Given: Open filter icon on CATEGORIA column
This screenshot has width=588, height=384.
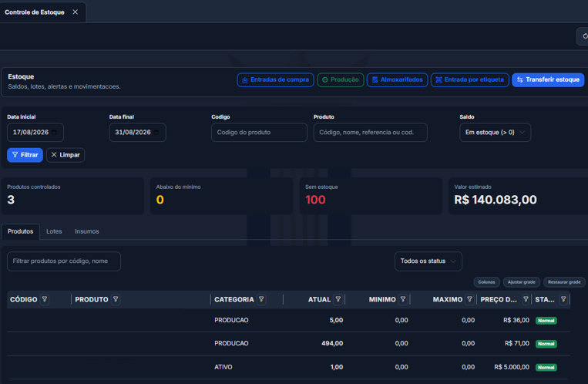Looking at the screenshot, I should [261, 299].
